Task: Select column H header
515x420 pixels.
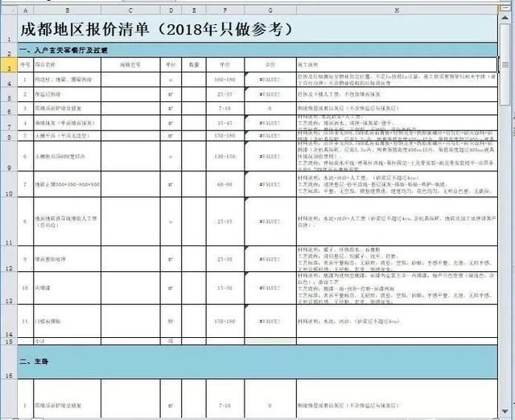Action: [396, 9]
